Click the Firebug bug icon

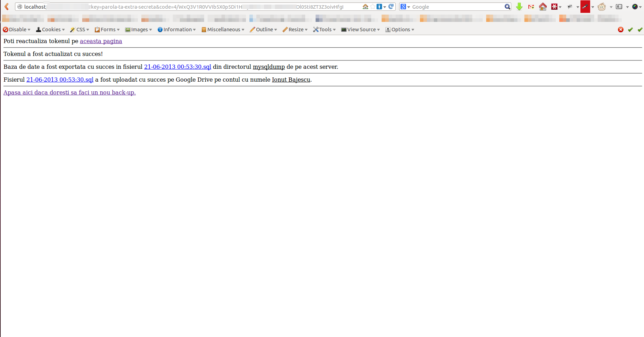click(570, 7)
